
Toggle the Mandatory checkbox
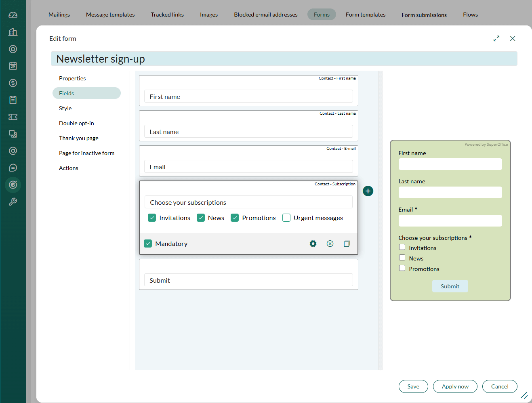click(148, 243)
